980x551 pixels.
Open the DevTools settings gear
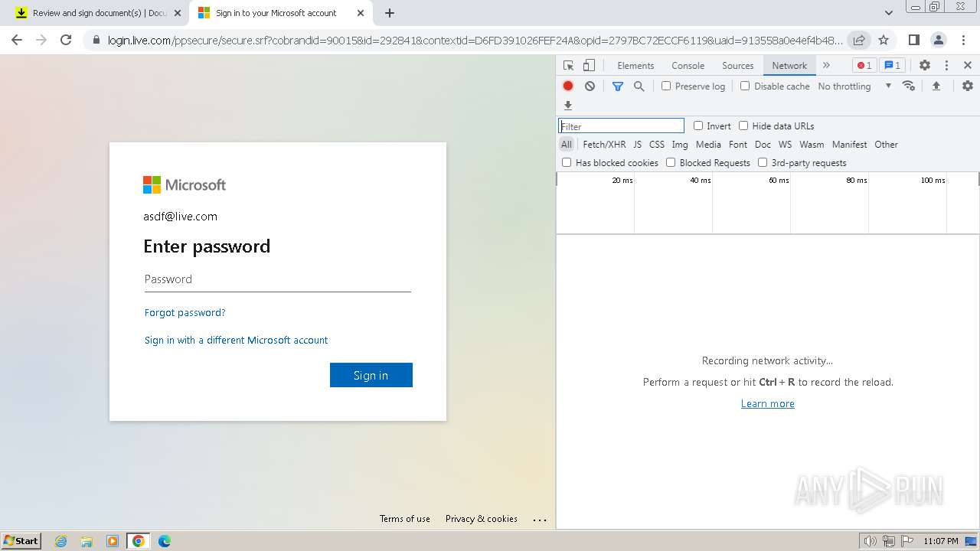click(925, 66)
